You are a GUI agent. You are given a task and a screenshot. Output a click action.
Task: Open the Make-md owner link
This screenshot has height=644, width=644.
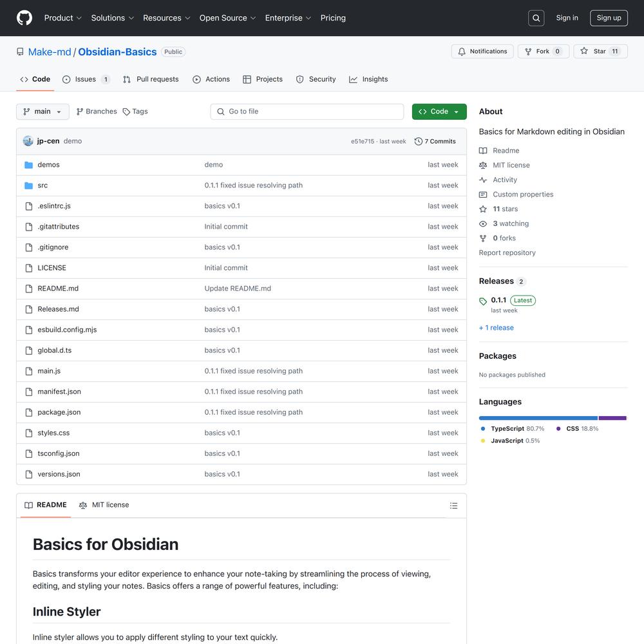click(x=50, y=52)
